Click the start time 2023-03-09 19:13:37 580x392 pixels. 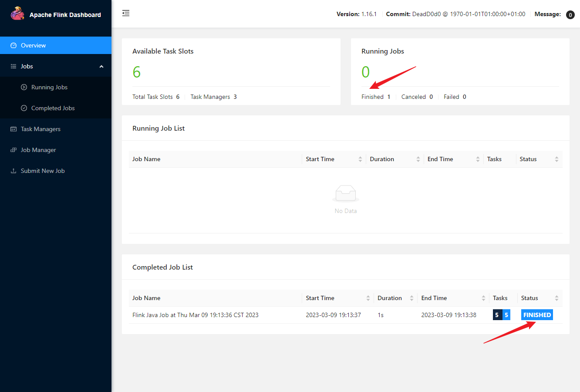333,315
